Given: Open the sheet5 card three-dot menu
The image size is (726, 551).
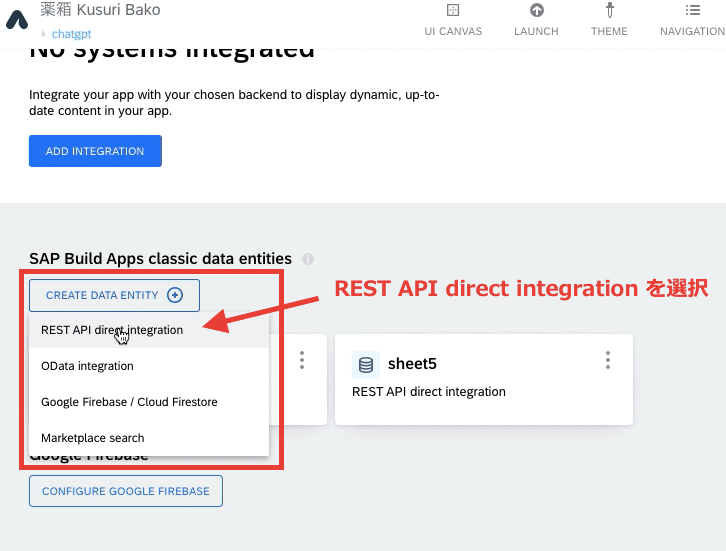Looking at the screenshot, I should coord(608,360).
